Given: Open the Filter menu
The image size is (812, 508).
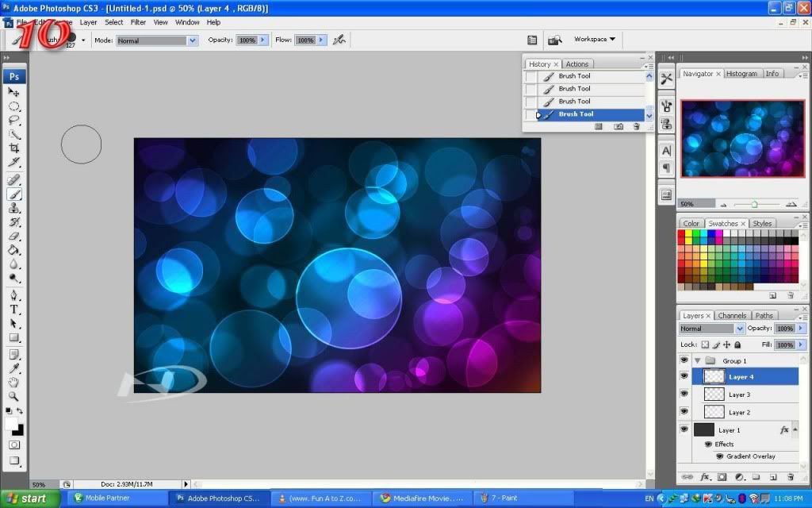Looking at the screenshot, I should pyautogui.click(x=138, y=22).
